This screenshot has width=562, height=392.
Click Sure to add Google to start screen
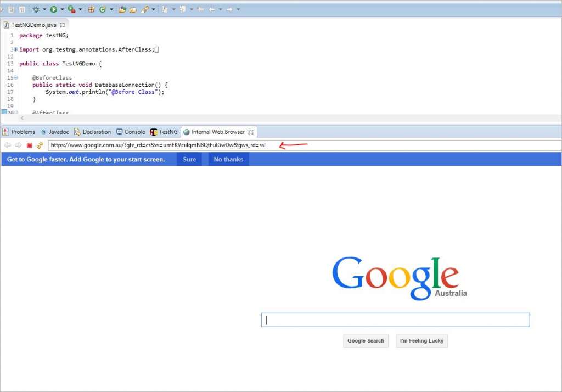[x=189, y=159]
